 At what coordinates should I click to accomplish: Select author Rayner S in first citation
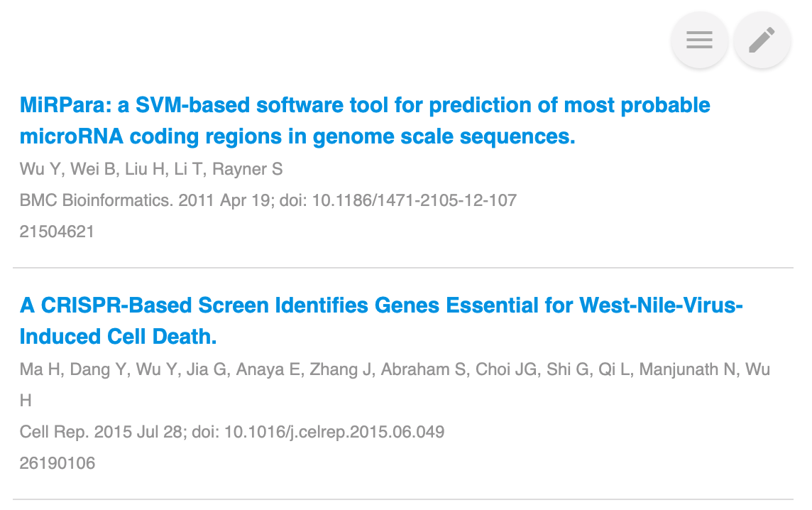click(x=248, y=169)
